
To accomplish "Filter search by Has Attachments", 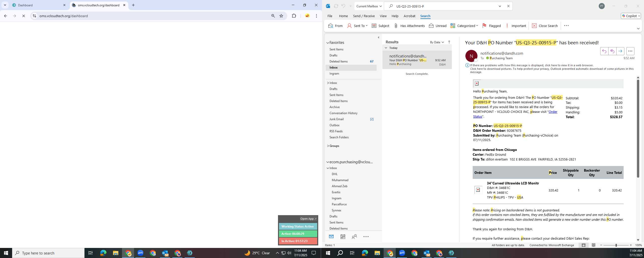I will 409,26.
